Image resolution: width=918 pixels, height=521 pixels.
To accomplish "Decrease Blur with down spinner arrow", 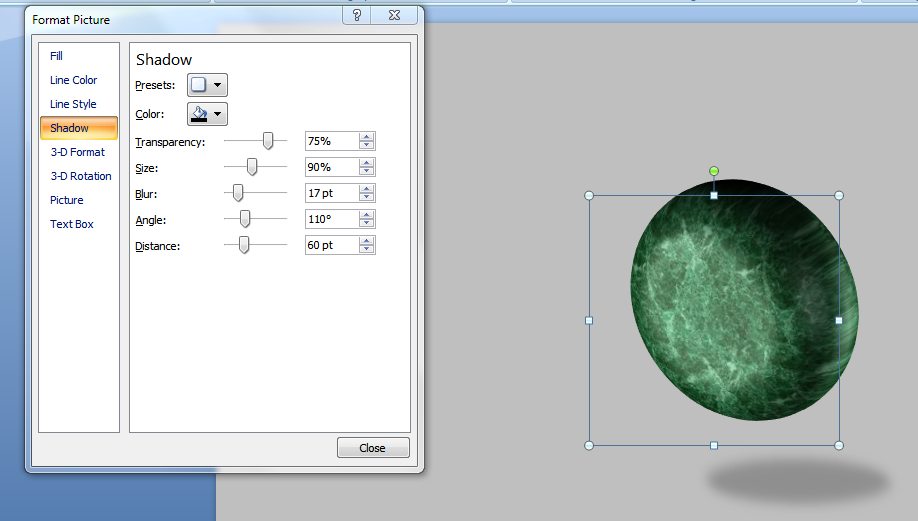I will point(366,197).
